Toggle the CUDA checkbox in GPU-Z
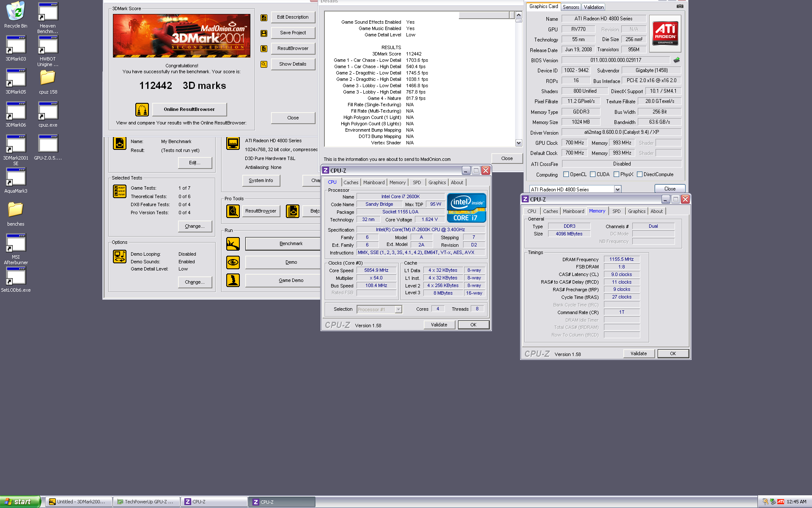Screen dimensions: 812x508 pos(593,174)
